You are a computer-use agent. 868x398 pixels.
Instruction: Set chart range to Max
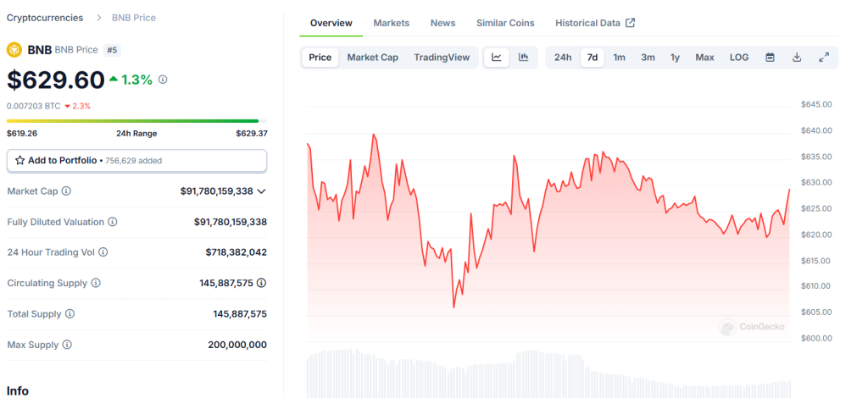click(704, 58)
